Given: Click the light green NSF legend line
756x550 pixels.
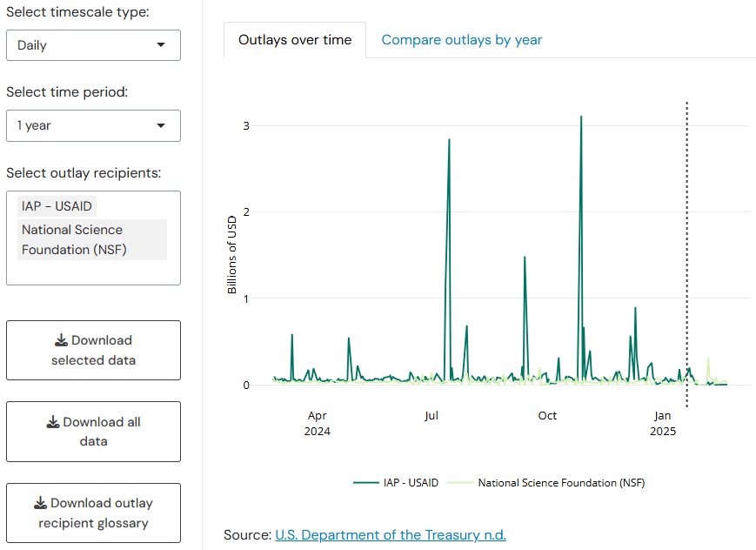Looking at the screenshot, I should 459,482.
